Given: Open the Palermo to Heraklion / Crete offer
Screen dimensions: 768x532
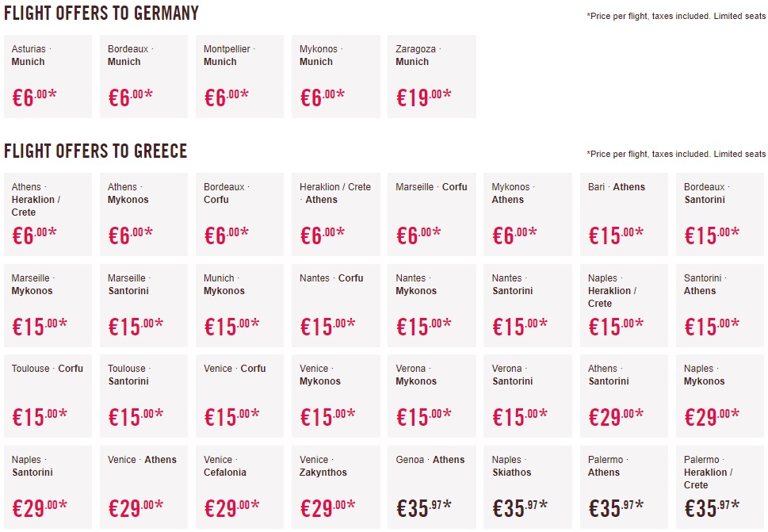Looking at the screenshot, I should click(720, 487).
